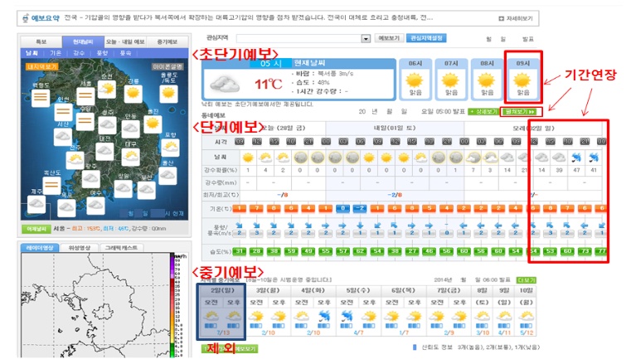Click the 울릉도/독도 sun icon on the map
The height and width of the screenshot is (364, 631).
pyautogui.click(x=167, y=93)
